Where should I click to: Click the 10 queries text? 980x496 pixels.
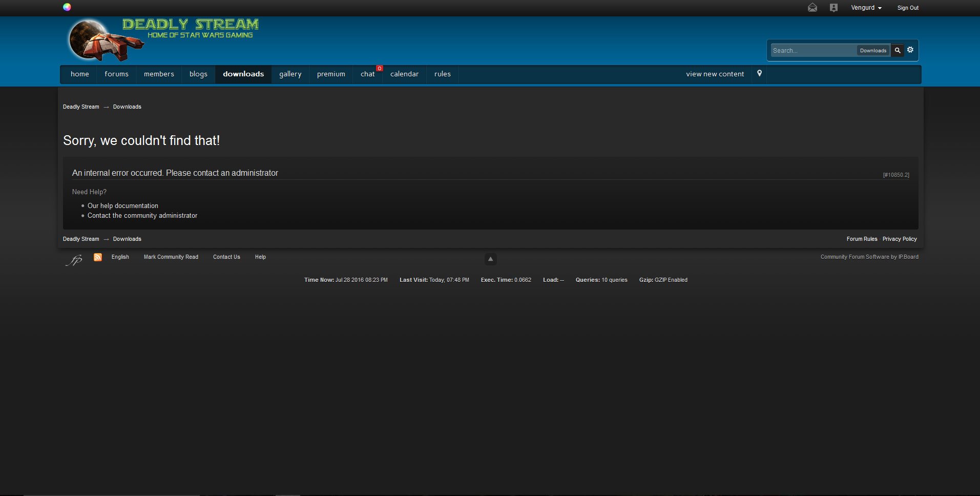(x=614, y=280)
